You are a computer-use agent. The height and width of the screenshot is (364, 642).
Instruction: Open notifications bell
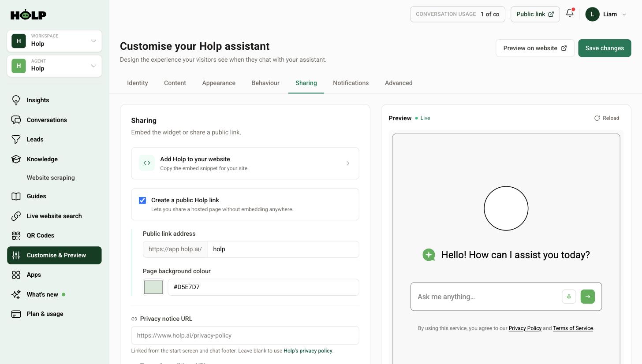(570, 13)
